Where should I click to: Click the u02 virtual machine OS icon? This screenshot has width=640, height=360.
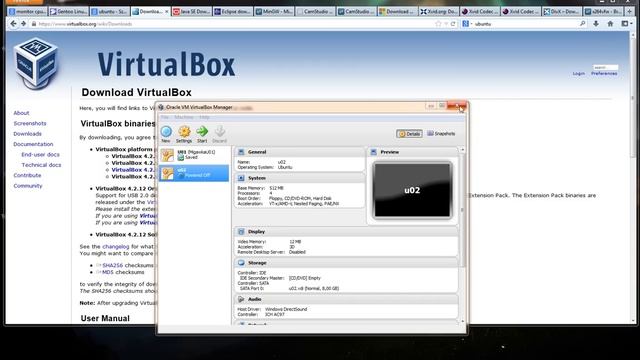coord(167,173)
